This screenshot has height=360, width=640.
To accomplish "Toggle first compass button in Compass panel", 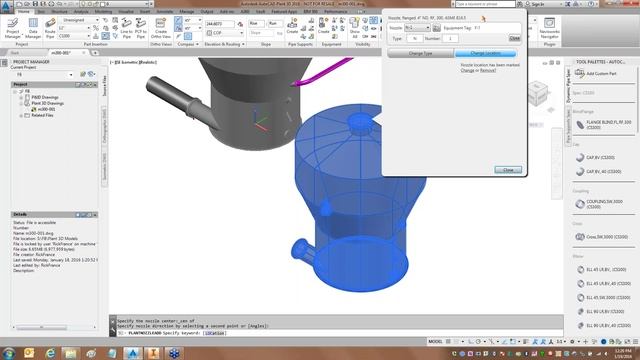I will pyautogui.click(x=178, y=20).
